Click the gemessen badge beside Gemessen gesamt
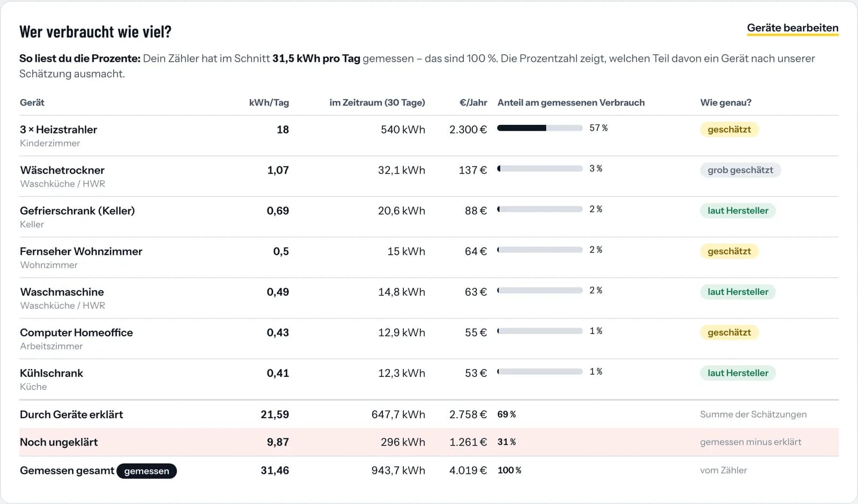 (x=146, y=471)
